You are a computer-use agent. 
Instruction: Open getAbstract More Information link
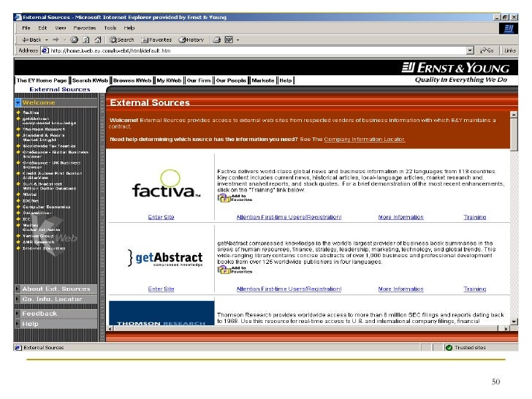401,289
